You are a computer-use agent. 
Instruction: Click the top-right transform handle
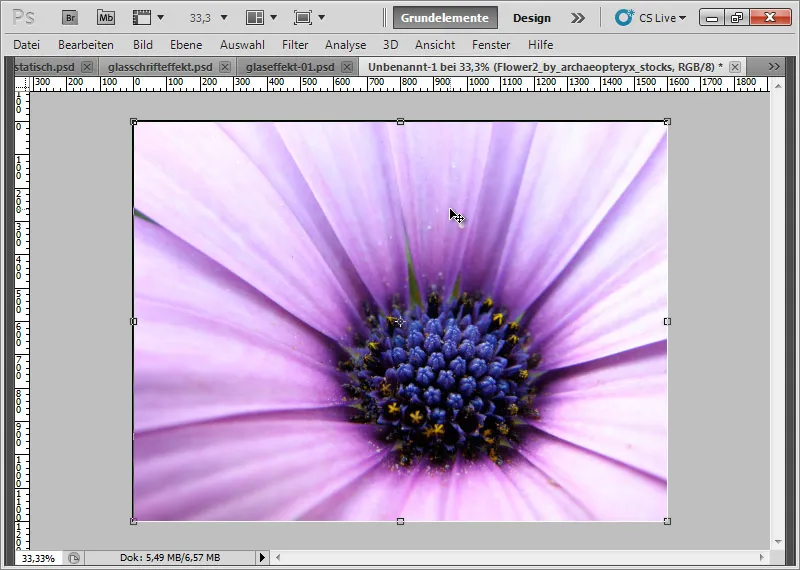click(667, 121)
